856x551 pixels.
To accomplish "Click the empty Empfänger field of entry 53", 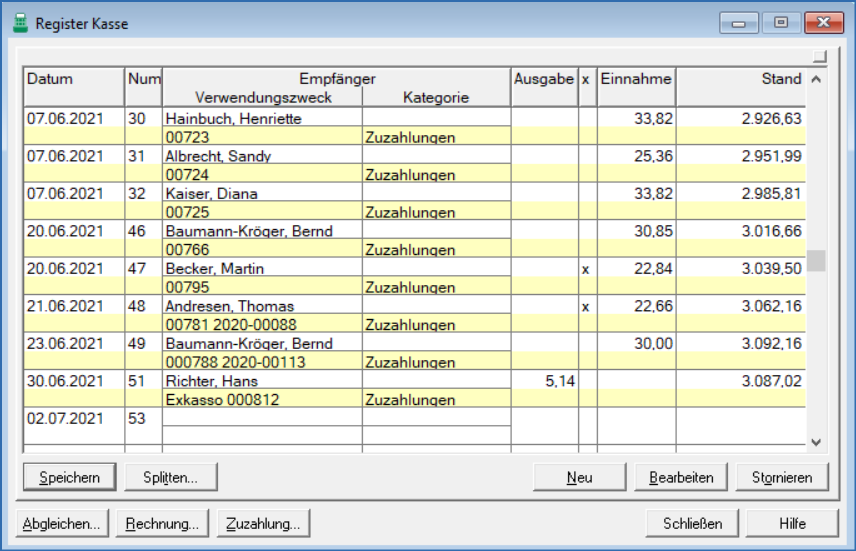I will (262, 417).
